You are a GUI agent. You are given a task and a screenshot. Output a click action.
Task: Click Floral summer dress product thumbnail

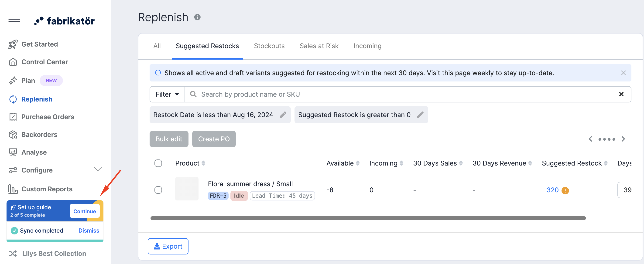187,189
